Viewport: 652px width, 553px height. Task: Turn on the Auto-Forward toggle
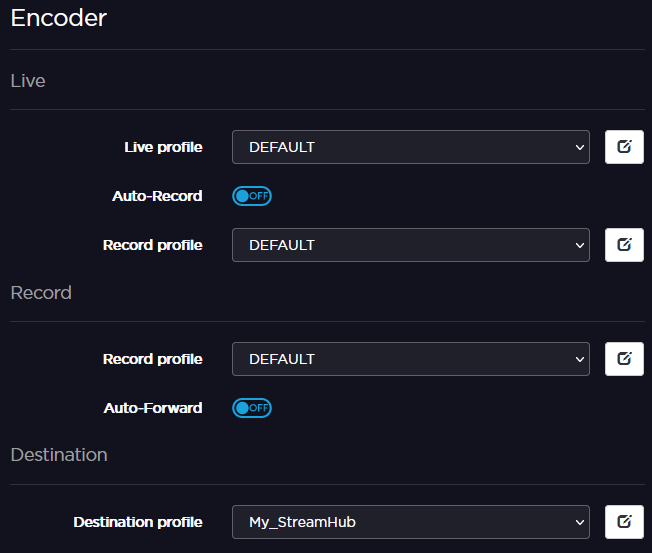[x=252, y=408]
